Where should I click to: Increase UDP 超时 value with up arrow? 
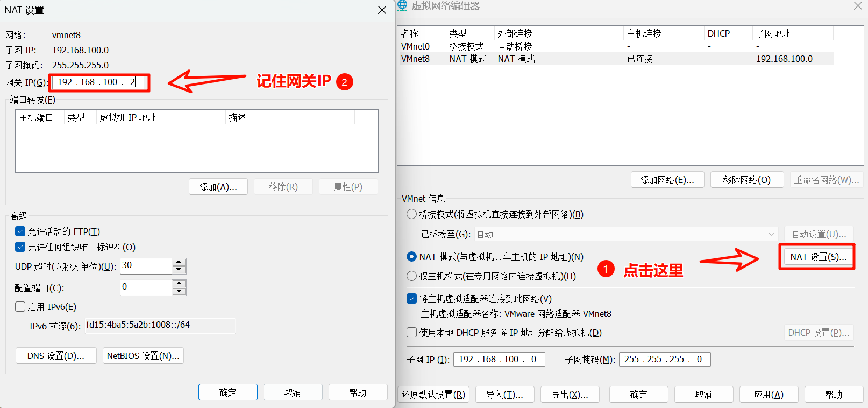(179, 262)
